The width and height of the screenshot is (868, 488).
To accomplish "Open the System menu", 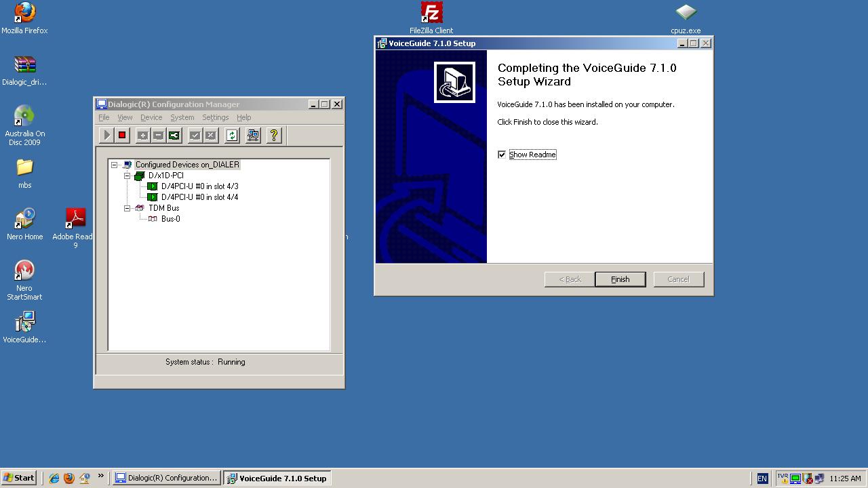I will pos(182,117).
